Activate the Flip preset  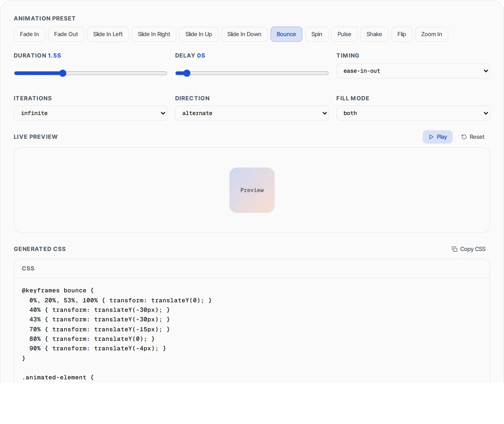tap(402, 34)
